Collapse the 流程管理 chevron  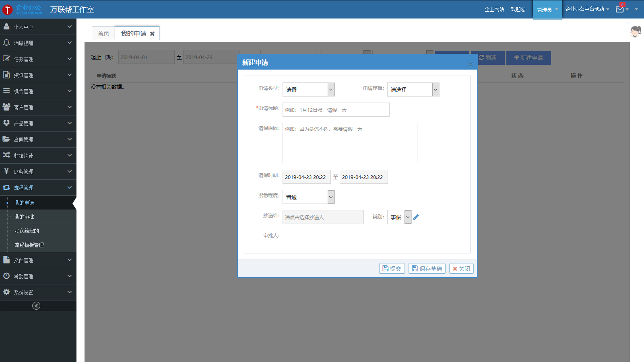(x=70, y=187)
